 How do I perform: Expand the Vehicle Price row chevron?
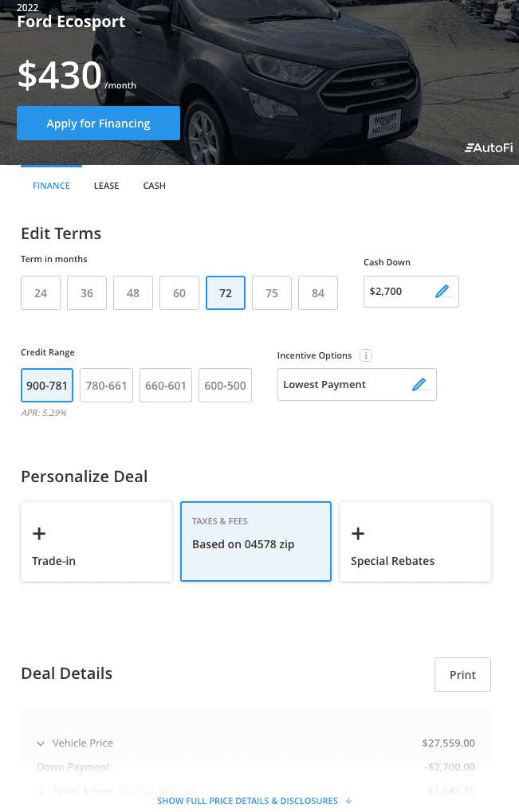point(41,743)
